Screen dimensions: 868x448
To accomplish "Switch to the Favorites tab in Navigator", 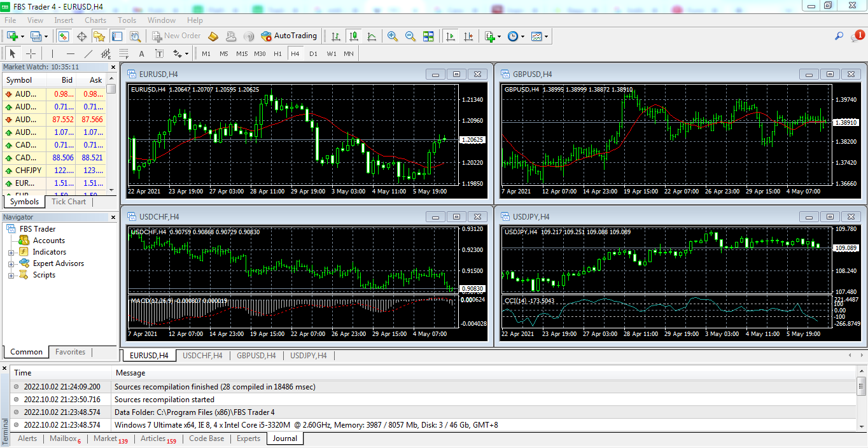I will (x=70, y=352).
